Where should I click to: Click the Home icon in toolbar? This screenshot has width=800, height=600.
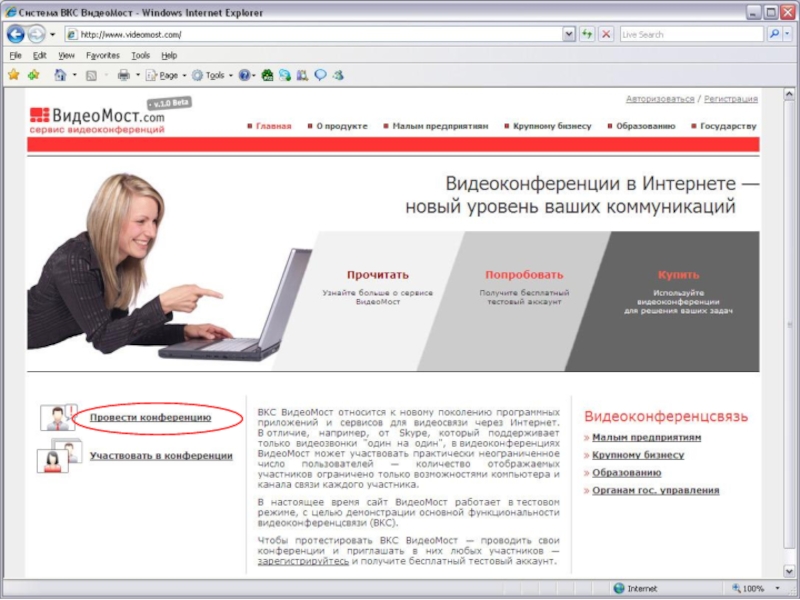[x=60, y=75]
